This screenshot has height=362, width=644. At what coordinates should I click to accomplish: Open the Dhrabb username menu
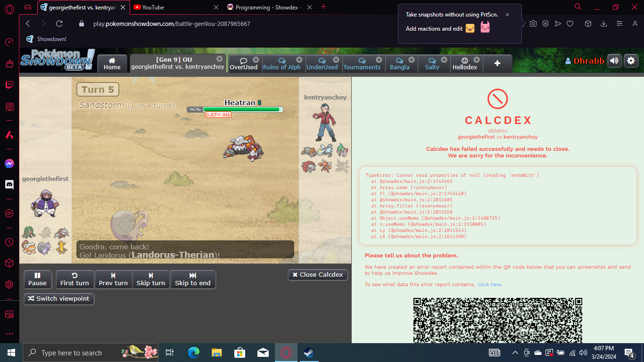click(x=585, y=61)
